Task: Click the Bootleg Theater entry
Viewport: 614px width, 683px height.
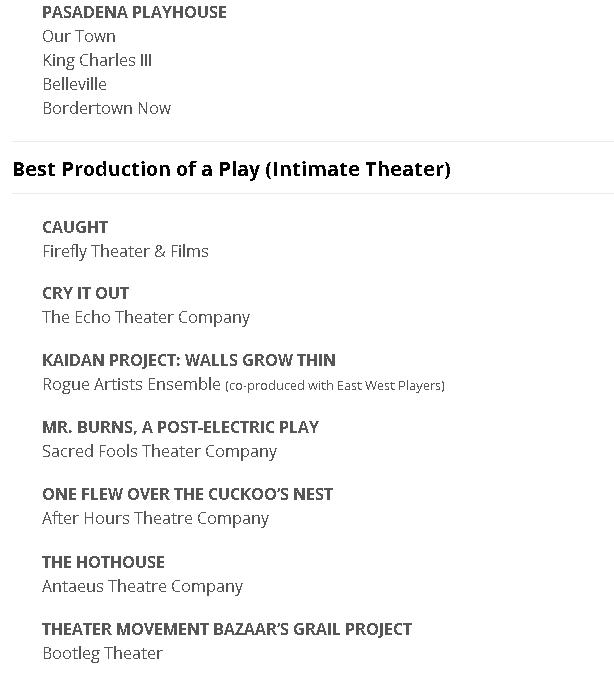Action: point(102,653)
